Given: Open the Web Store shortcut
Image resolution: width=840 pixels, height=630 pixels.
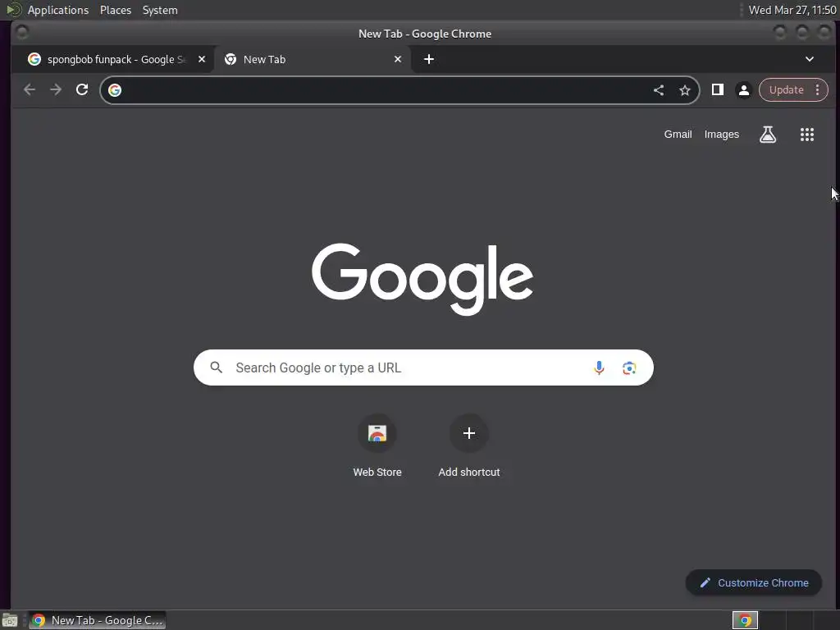Looking at the screenshot, I should coord(377,445).
